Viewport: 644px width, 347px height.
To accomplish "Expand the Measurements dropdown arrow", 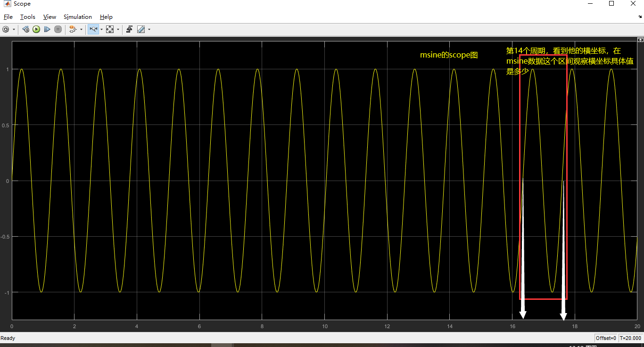I will click(x=149, y=30).
